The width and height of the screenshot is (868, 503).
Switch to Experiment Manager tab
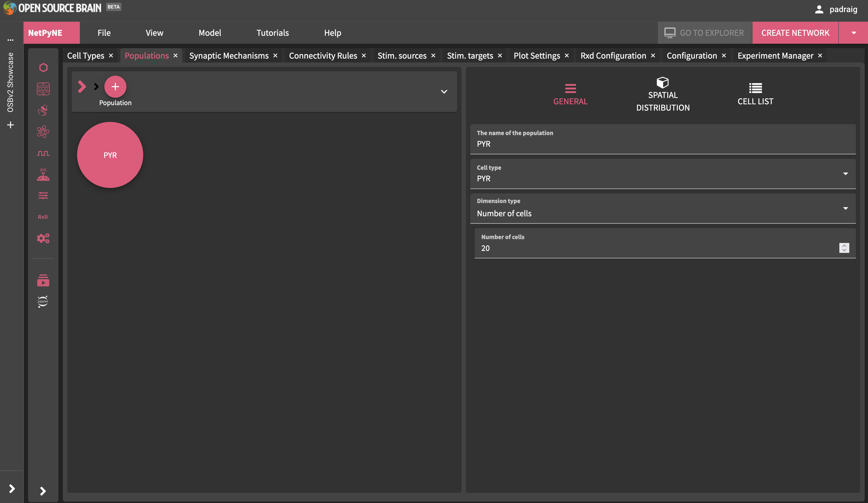pyautogui.click(x=775, y=55)
